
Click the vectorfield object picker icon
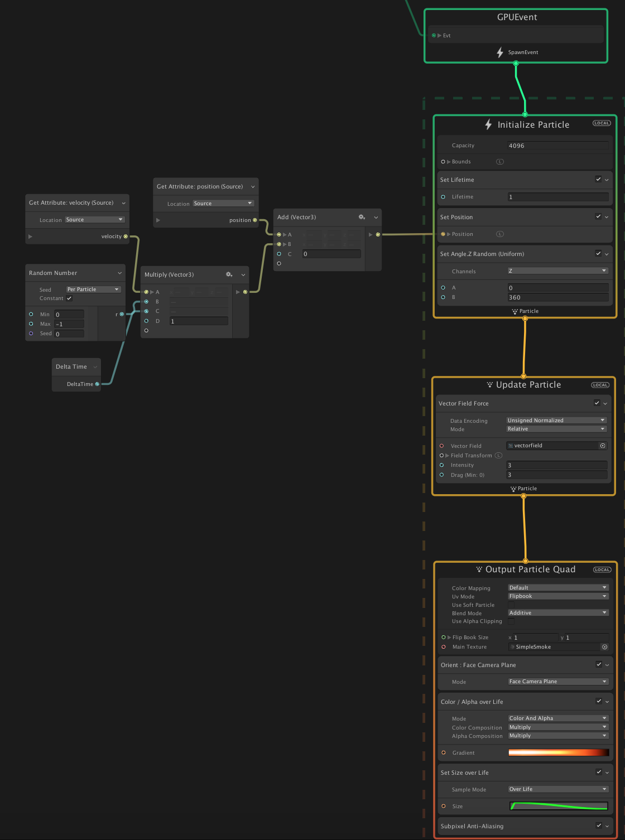(603, 446)
